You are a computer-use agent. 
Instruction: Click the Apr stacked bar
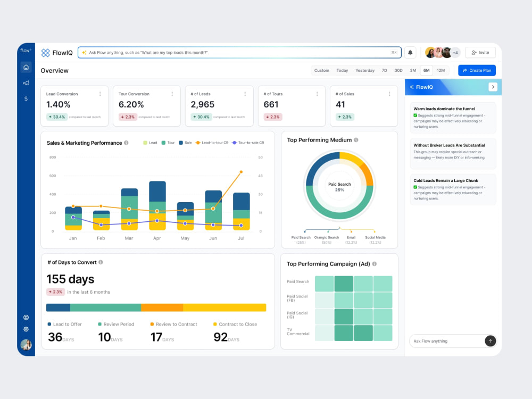point(157,205)
